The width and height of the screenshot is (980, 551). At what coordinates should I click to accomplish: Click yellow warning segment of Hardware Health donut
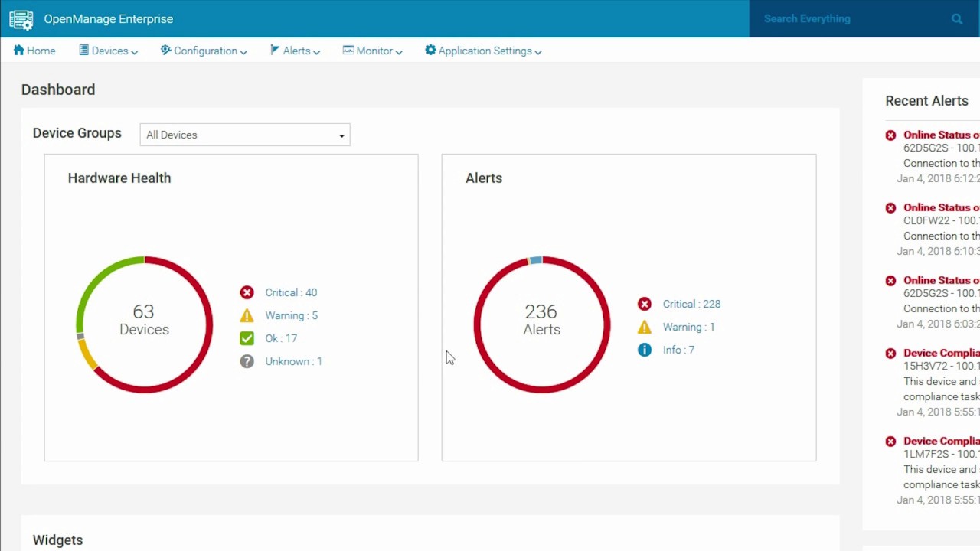pyautogui.click(x=87, y=354)
